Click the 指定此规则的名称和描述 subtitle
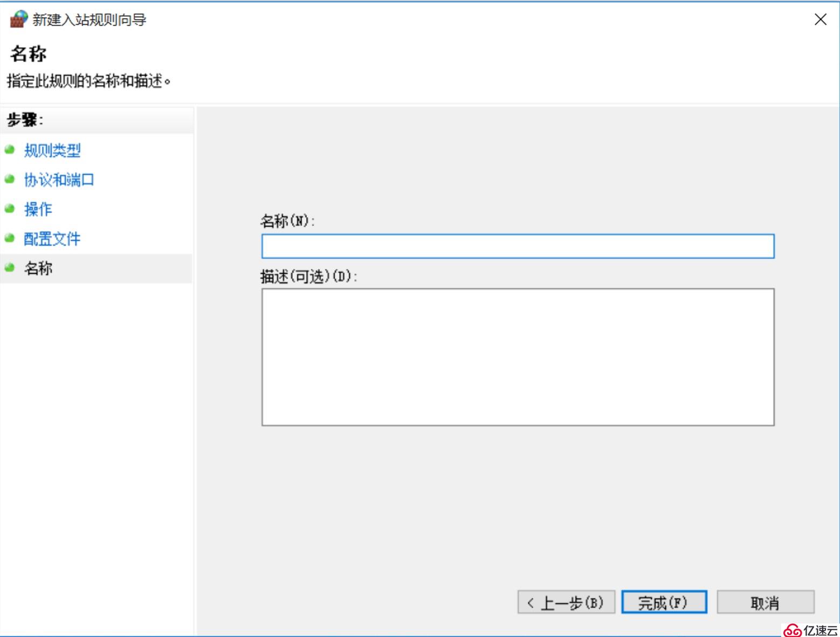The image size is (840, 637). pos(89,81)
